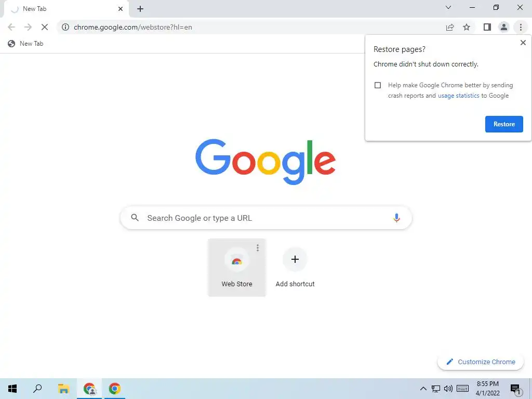The width and height of the screenshot is (532, 399).
Task: Open the volume control
Action: [x=448, y=389]
